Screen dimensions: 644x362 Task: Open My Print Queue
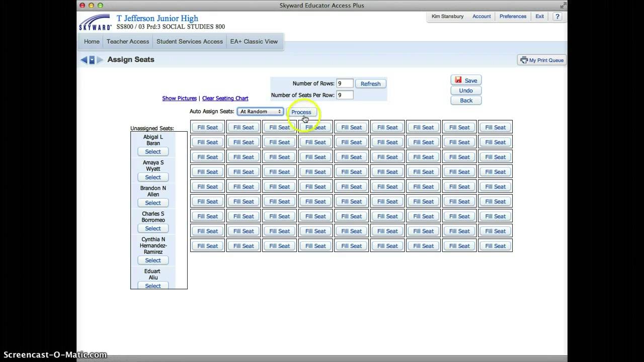point(542,60)
